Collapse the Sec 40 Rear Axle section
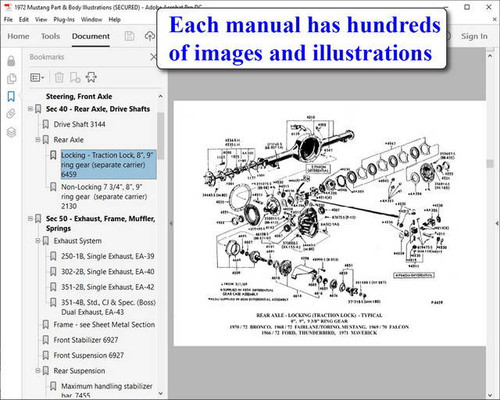 (x=30, y=109)
